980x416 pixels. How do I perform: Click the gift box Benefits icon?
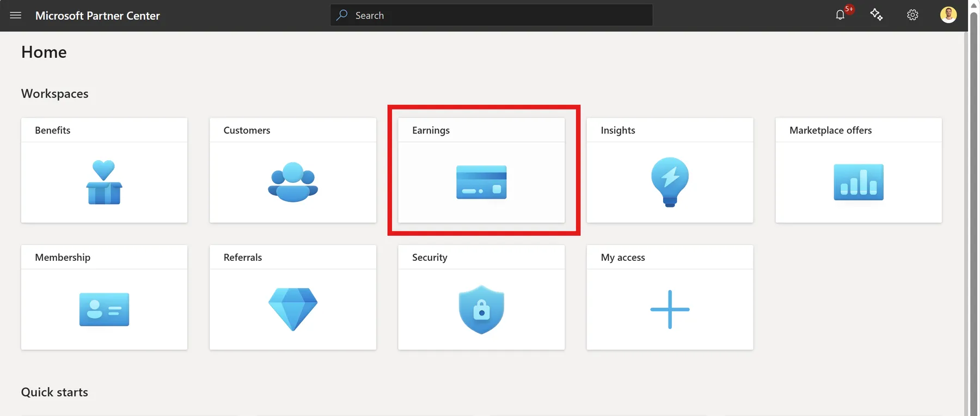[x=104, y=182]
